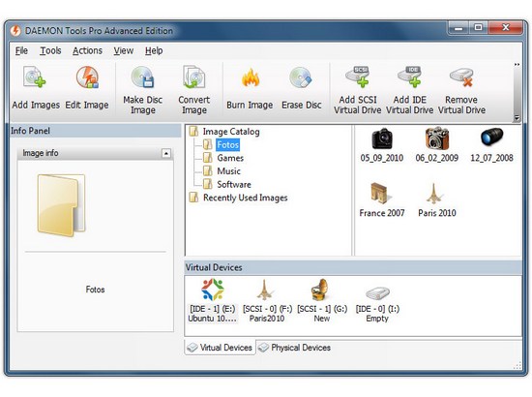The height and width of the screenshot is (397, 532).
Task: Click the DAEMON Tools title bar logo
Action: [15, 31]
